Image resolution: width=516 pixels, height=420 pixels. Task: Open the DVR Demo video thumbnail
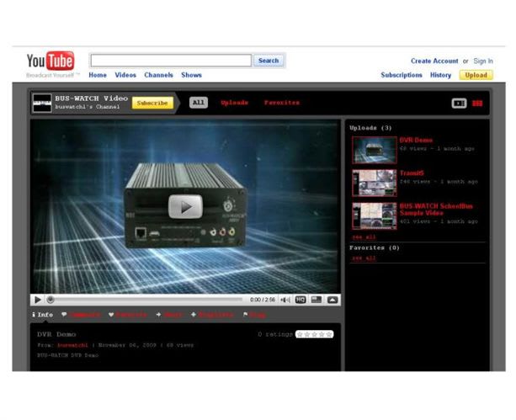[x=375, y=150]
